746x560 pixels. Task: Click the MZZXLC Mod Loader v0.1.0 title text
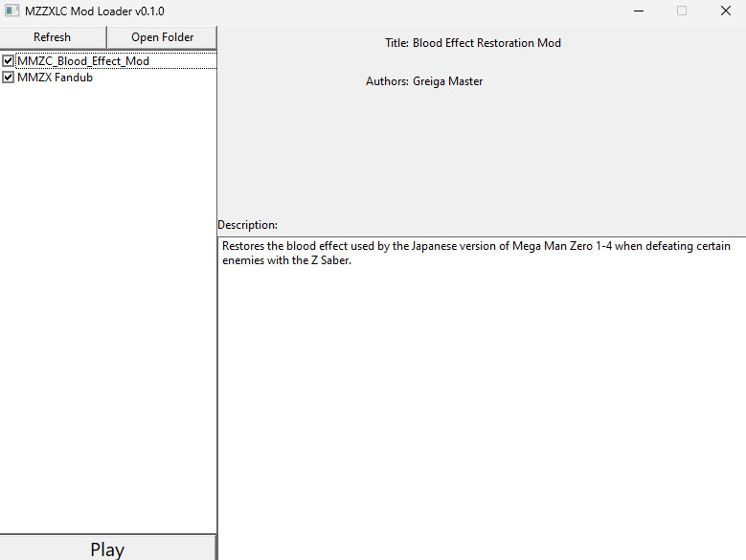click(x=95, y=11)
